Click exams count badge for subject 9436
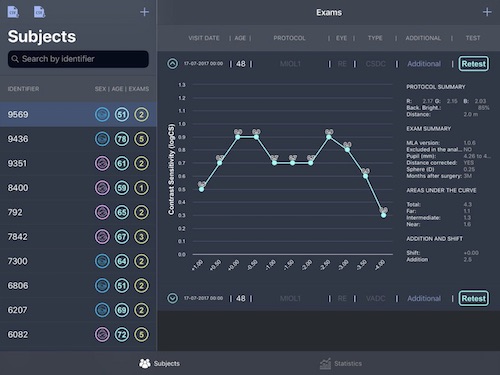The height and width of the screenshot is (375, 500). click(141, 139)
